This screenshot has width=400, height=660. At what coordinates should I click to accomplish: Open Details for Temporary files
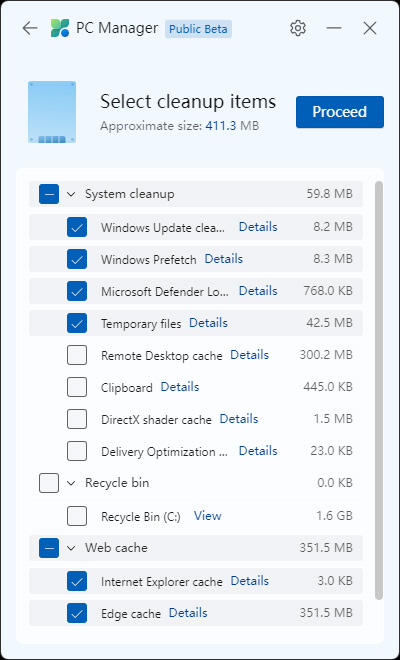tap(208, 323)
